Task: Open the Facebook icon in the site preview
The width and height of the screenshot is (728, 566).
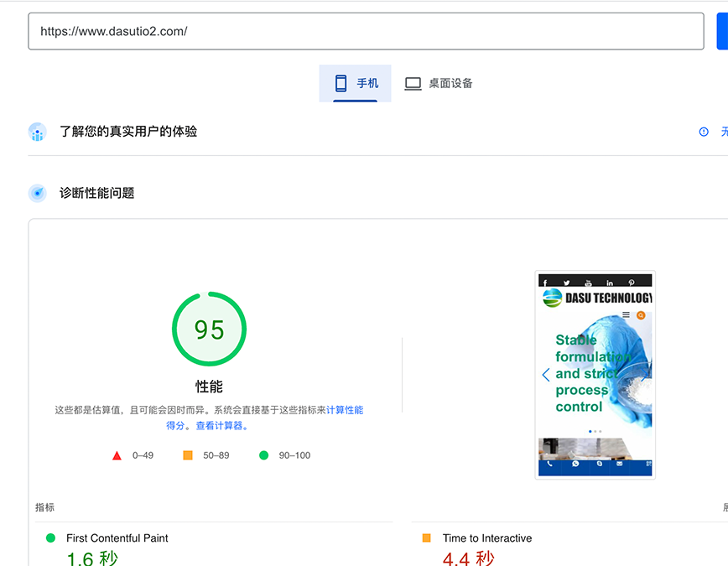Action: coord(545,283)
